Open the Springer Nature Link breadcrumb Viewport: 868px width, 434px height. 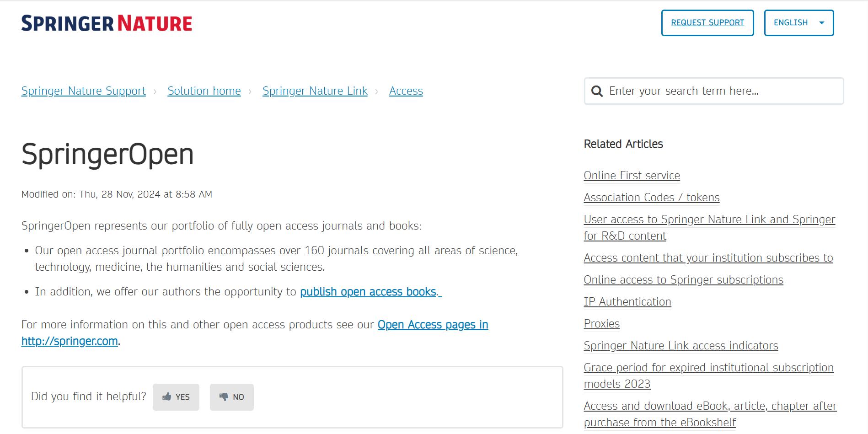click(315, 91)
